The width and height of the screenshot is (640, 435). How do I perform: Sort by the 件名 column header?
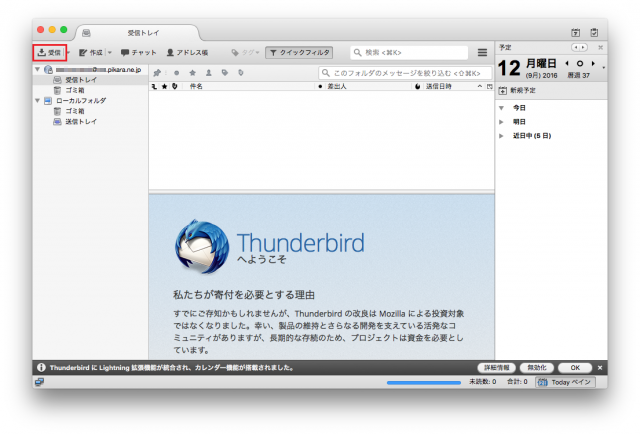247,87
